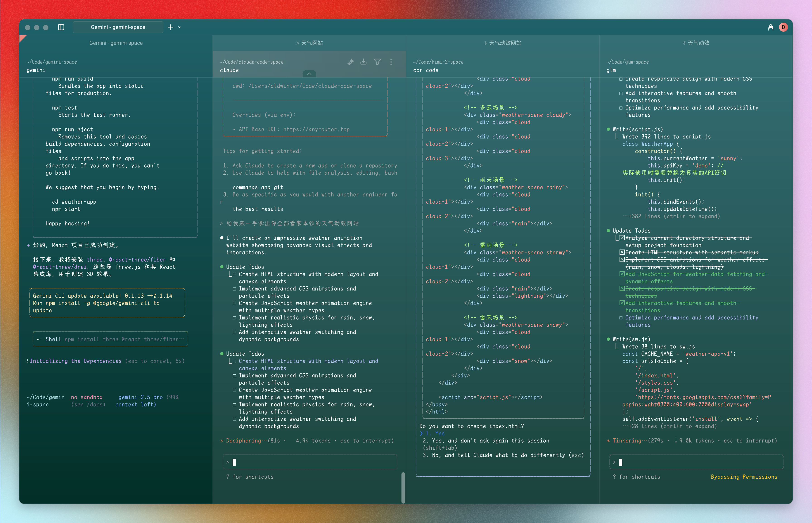This screenshot has height=523, width=812.
Task: Click the download/save block icon
Action: coord(363,62)
